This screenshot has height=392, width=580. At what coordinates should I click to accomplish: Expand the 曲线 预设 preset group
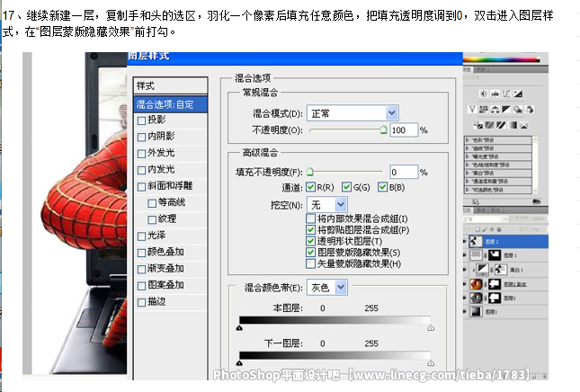(468, 148)
